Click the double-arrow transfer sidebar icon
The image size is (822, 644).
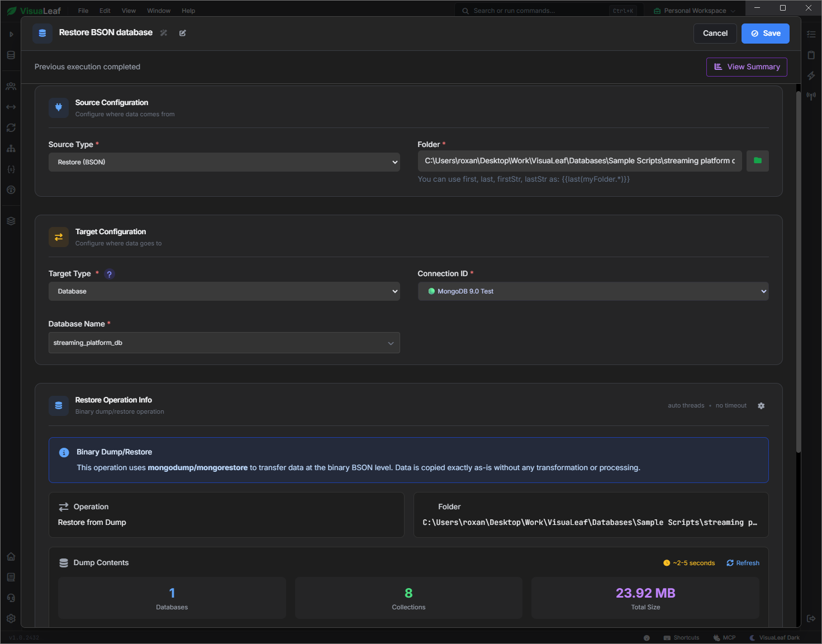[x=11, y=107]
